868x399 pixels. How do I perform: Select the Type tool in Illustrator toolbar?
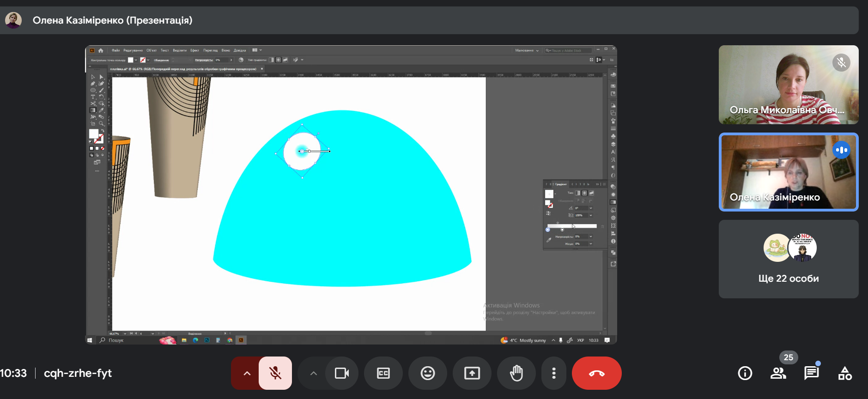93,97
